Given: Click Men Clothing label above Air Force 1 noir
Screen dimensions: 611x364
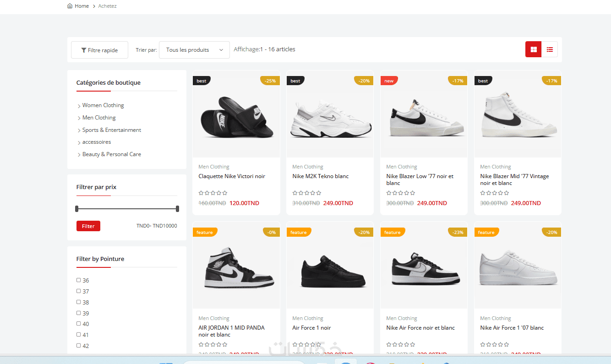Looking at the screenshot, I should [308, 318].
